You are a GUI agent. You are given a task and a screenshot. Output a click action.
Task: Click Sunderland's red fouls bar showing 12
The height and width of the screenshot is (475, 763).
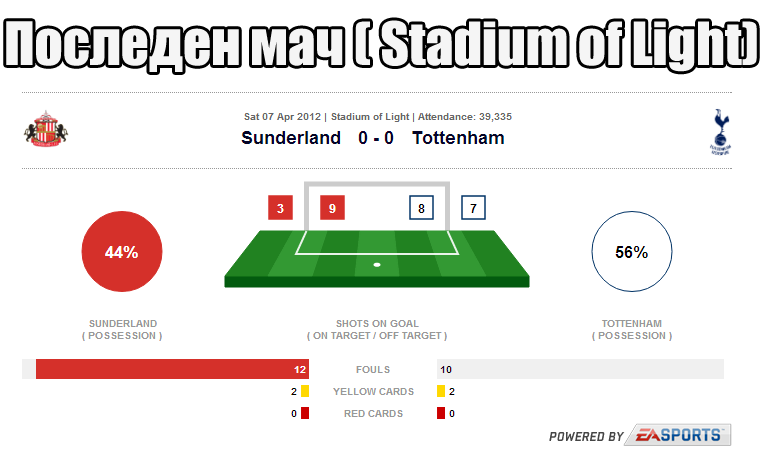[172, 369]
